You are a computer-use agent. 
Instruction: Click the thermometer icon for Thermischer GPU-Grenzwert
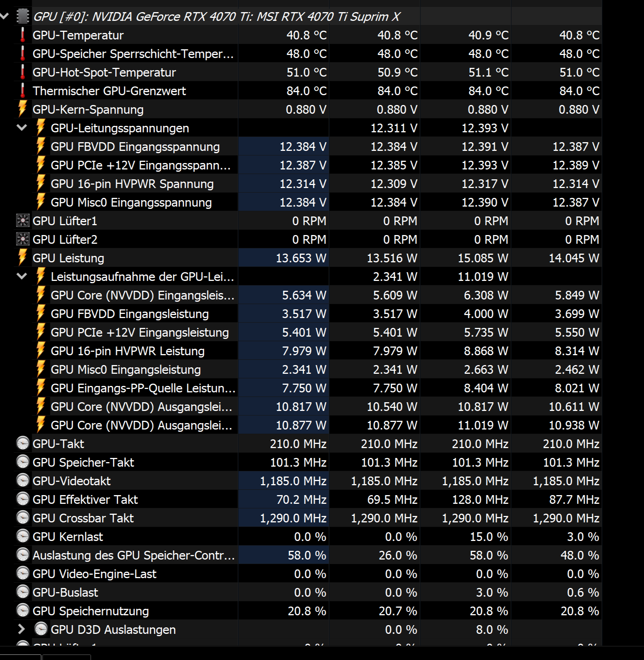[22, 91]
